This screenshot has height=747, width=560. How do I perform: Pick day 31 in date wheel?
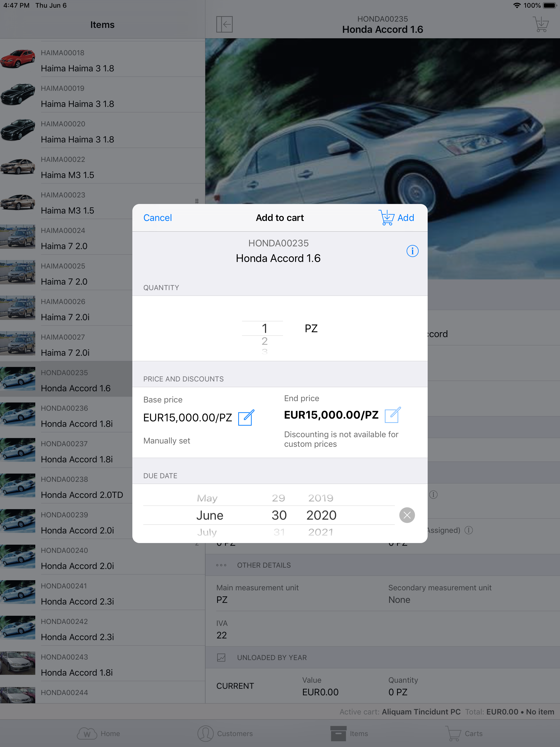(x=279, y=532)
